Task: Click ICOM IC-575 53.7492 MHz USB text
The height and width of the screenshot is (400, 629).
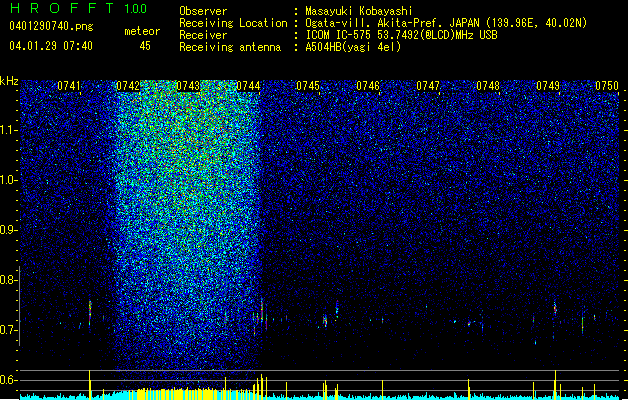Action: (402, 35)
